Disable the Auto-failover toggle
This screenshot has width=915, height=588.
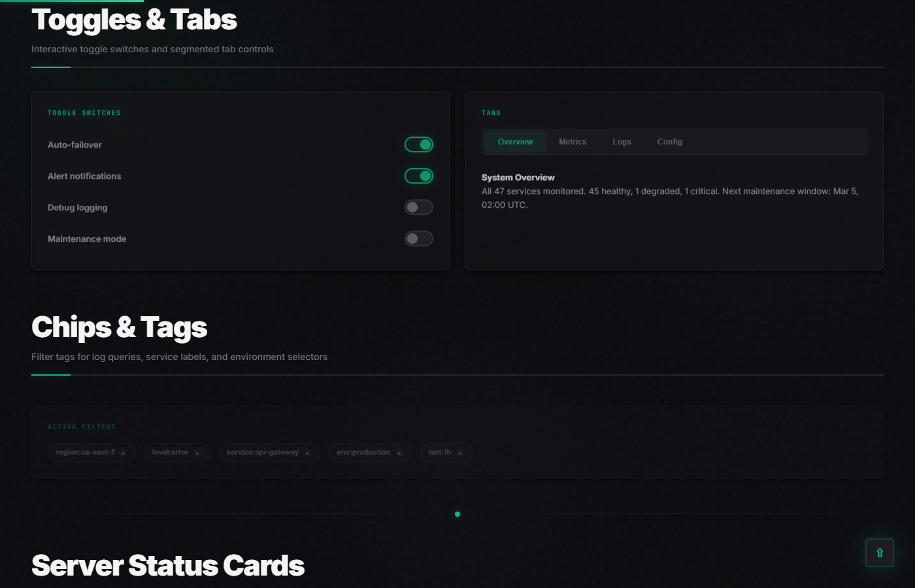[419, 144]
